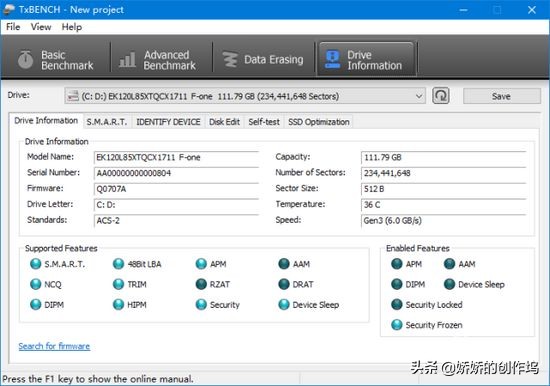Minimize the TxBENCH window

pyautogui.click(x=464, y=10)
